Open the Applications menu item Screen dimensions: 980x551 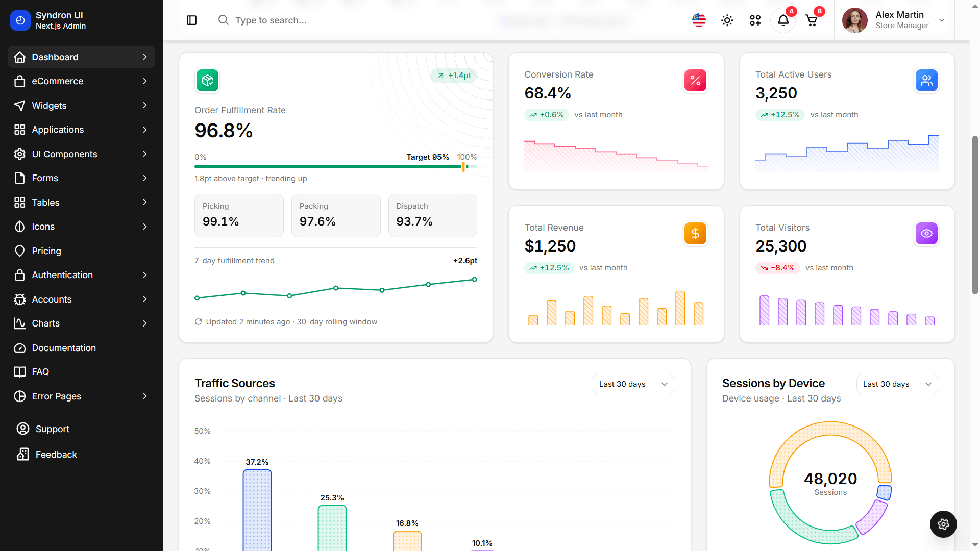[x=81, y=130]
